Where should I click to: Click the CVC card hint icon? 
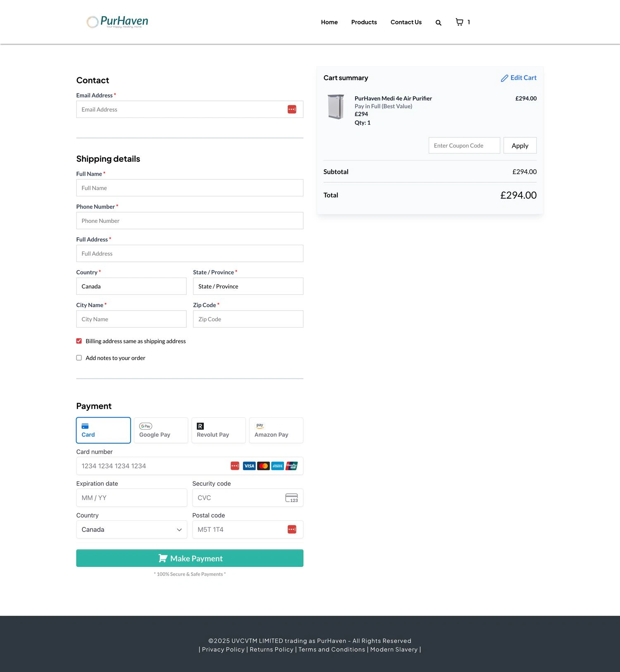292,498
